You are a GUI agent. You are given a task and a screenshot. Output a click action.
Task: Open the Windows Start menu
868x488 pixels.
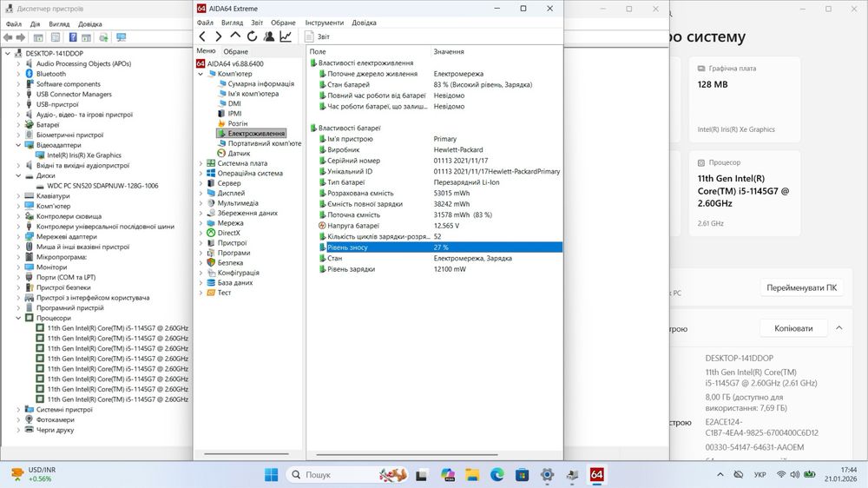click(271, 475)
